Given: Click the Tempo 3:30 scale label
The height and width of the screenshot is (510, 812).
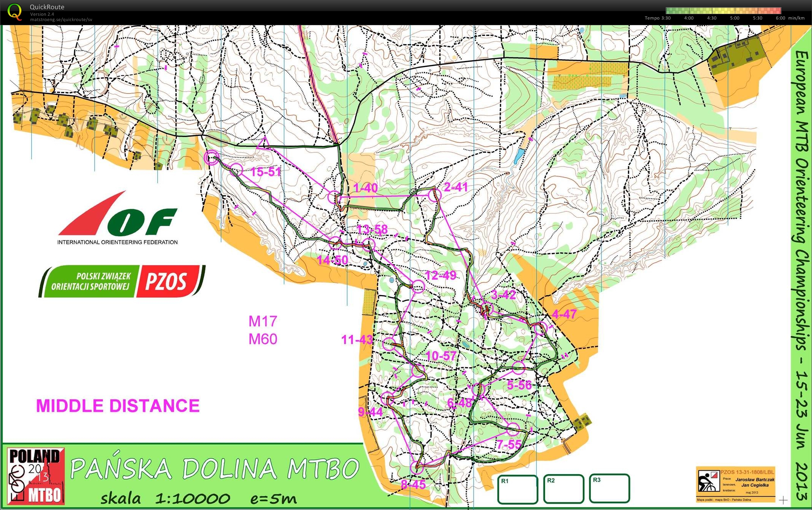Looking at the screenshot, I should pos(658,18).
